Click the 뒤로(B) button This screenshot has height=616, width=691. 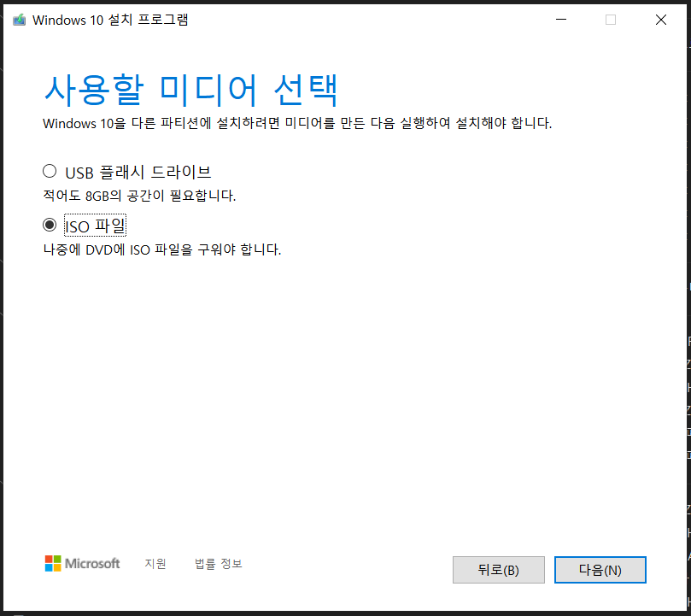499,570
